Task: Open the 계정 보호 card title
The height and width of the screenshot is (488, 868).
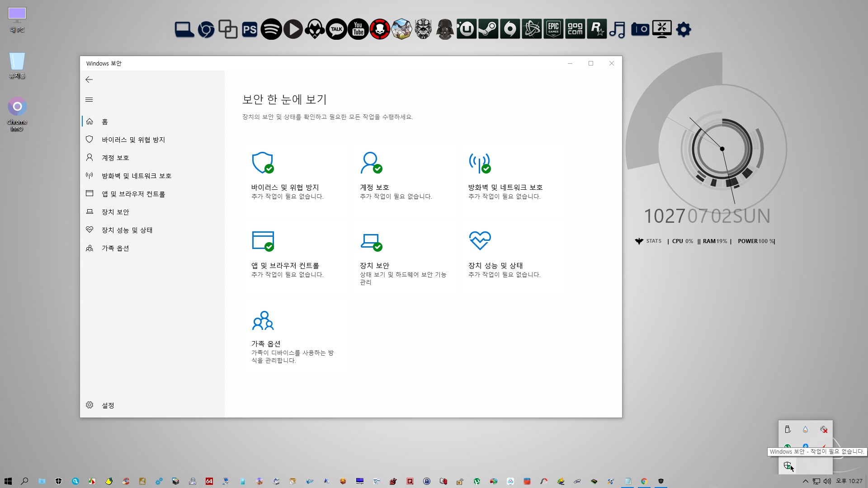Action: [x=374, y=187]
